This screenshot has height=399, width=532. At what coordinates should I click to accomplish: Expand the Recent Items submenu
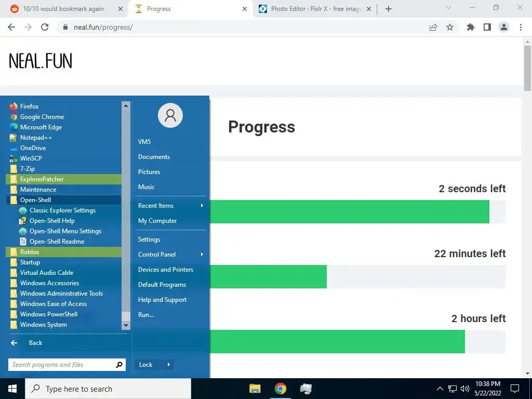pos(170,206)
